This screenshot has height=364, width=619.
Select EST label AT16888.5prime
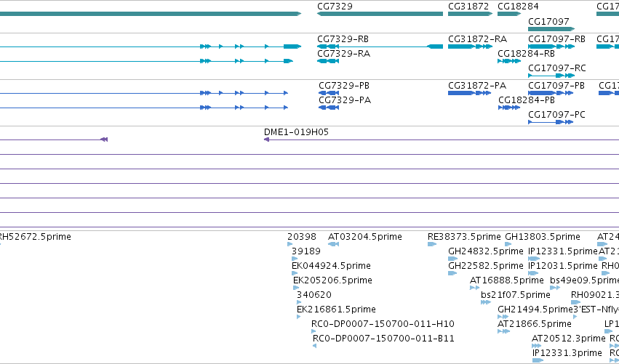coord(506,280)
